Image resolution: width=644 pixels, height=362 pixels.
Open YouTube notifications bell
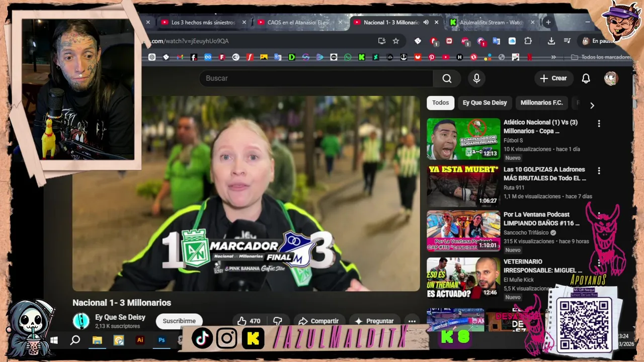[586, 78]
